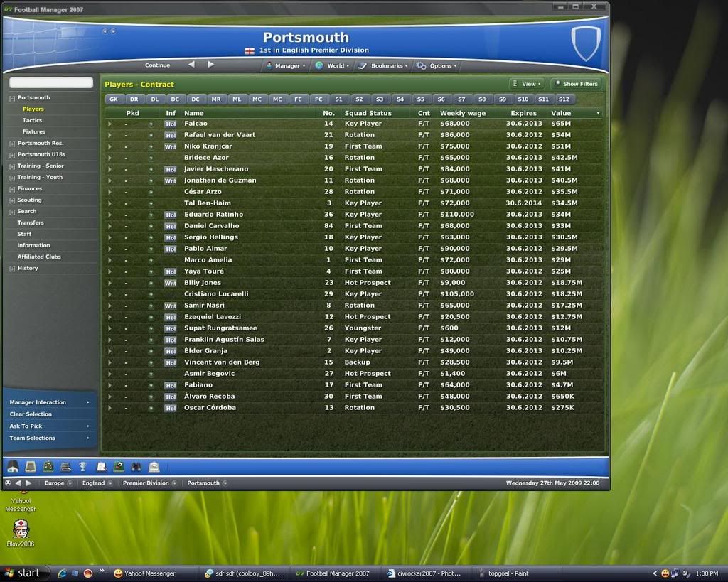Toggle the S1 substitute slot
The height and width of the screenshot is (582, 728).
point(339,99)
